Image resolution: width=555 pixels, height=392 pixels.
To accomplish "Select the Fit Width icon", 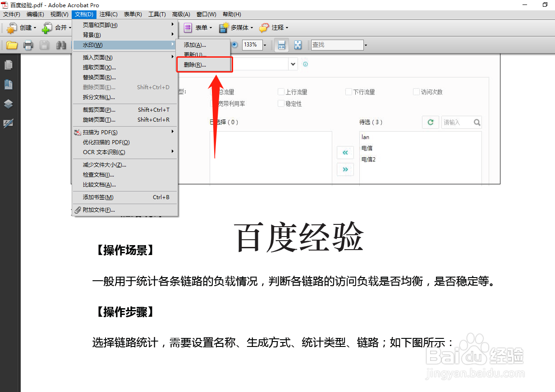I will click(x=281, y=45).
